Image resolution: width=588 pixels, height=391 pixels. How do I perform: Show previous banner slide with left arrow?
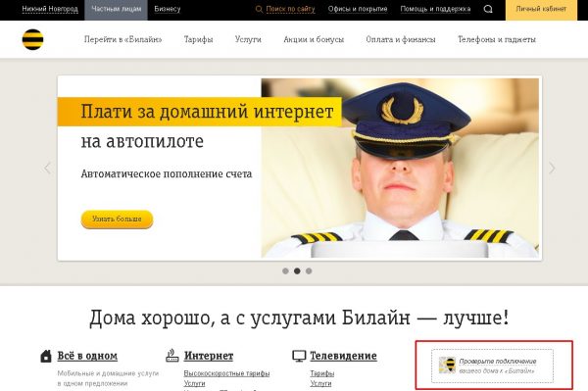[x=48, y=168]
